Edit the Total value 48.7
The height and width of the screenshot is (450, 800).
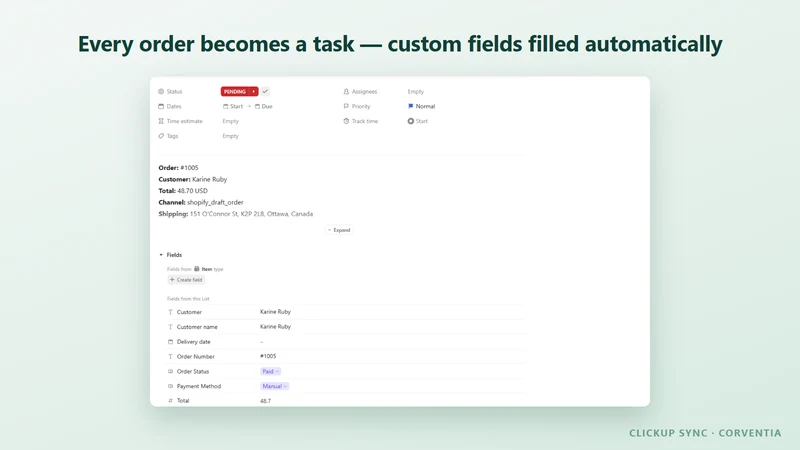click(265, 401)
